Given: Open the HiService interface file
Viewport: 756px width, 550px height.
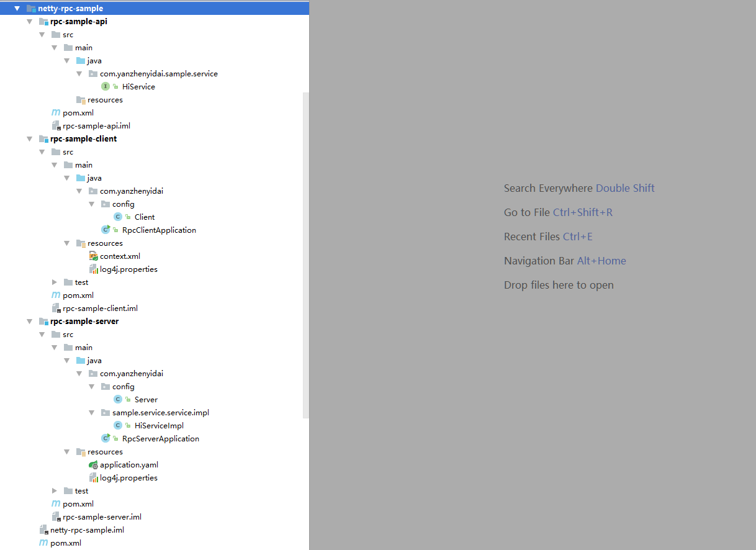Looking at the screenshot, I should (x=138, y=86).
